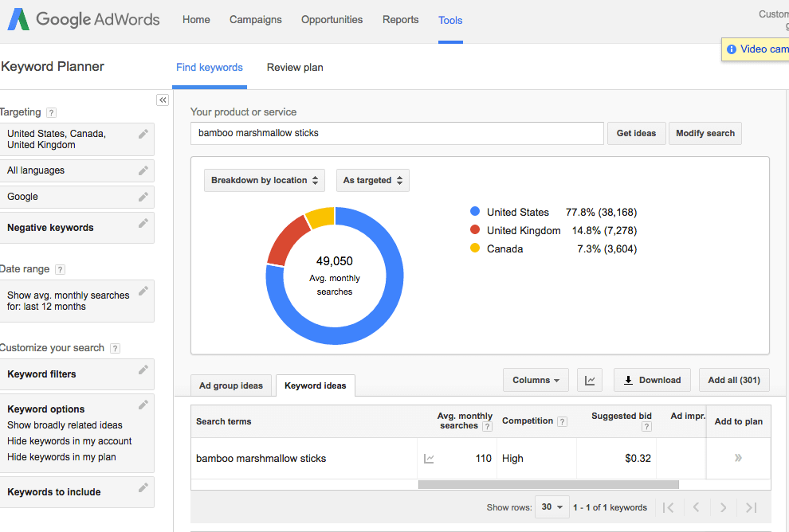Click United Kingdom red legend dot
This screenshot has height=532, width=789.
tap(474, 229)
